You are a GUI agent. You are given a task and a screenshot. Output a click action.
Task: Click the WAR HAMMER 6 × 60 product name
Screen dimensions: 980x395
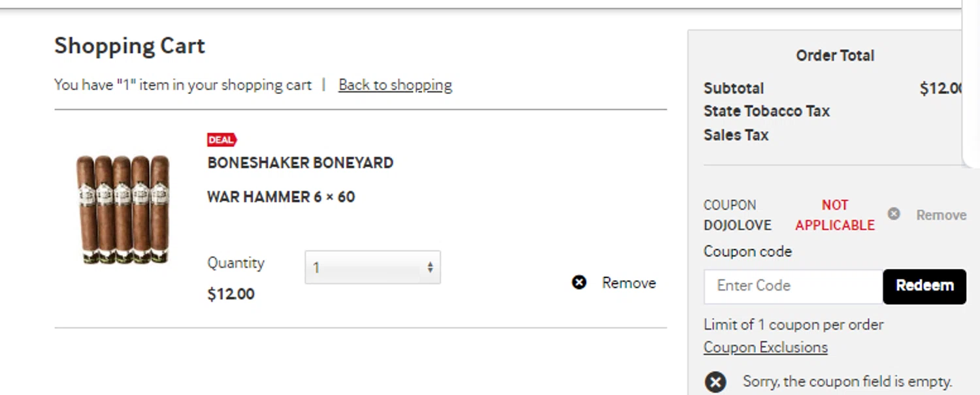[x=281, y=197]
